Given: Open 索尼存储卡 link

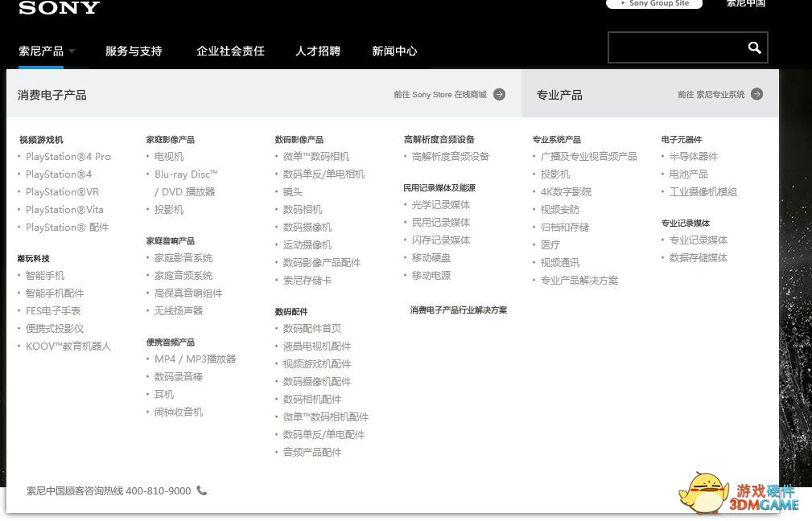Looking at the screenshot, I should pyautogui.click(x=307, y=280).
